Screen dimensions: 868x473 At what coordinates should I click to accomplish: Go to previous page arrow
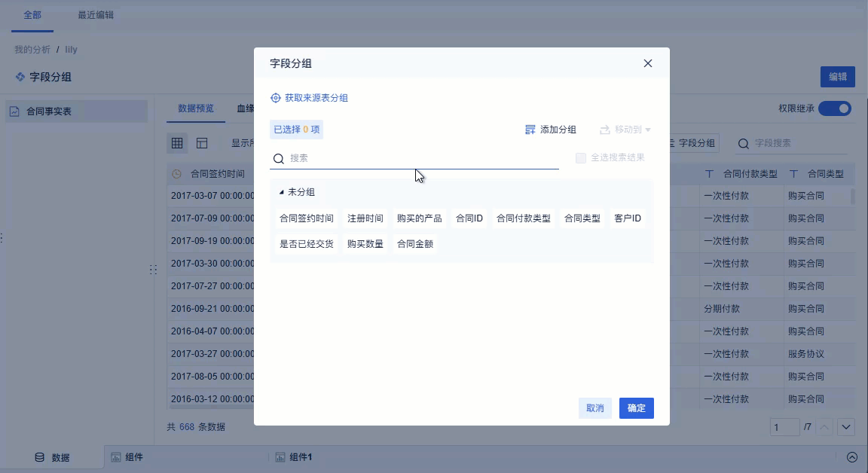[824, 427]
